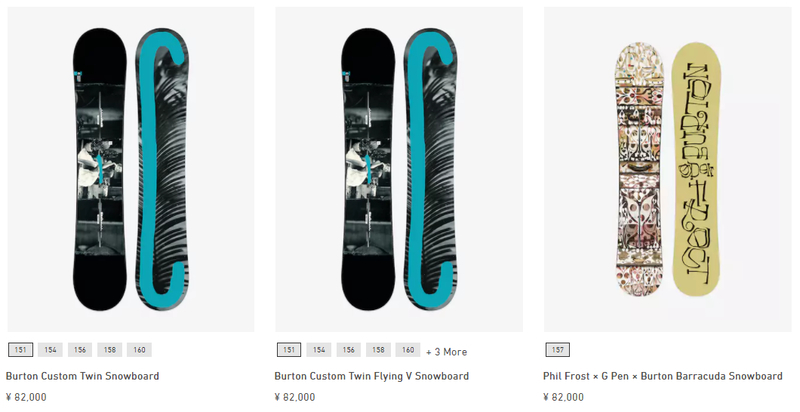Choose size 156 on Burton Custom Twin Snowboard
This screenshot has height=412, width=800.
[80, 350]
